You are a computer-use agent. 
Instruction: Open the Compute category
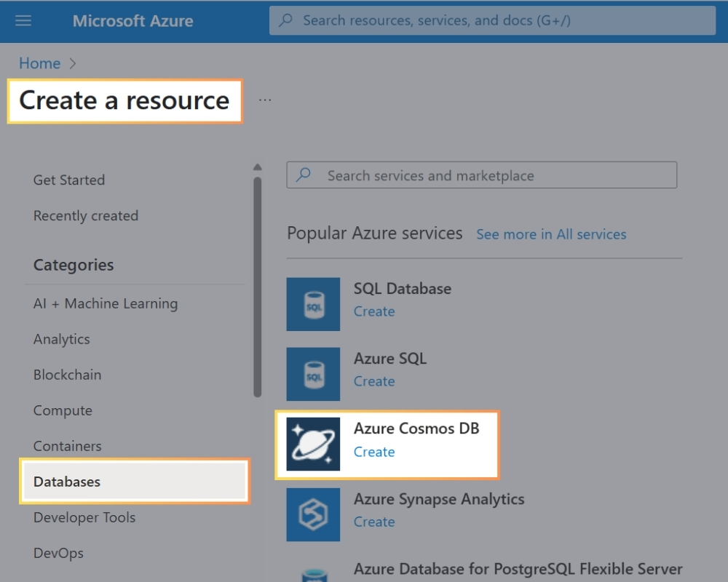tap(63, 410)
